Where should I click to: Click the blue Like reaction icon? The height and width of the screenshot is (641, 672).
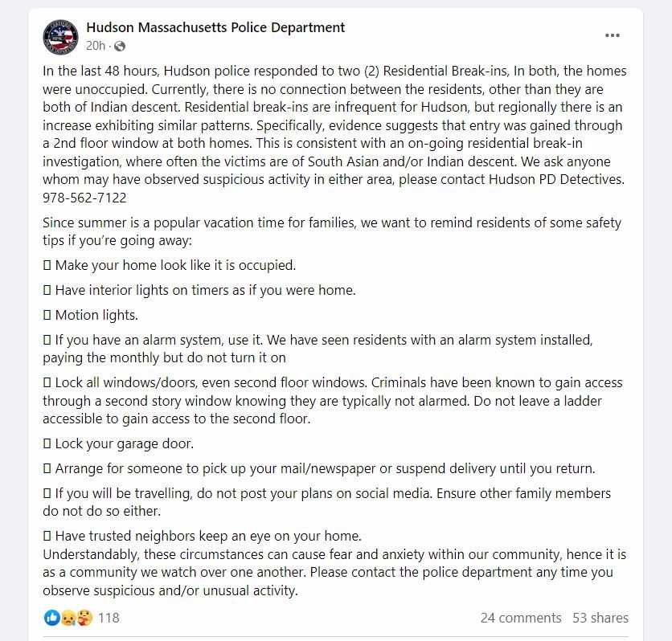pos(52,618)
